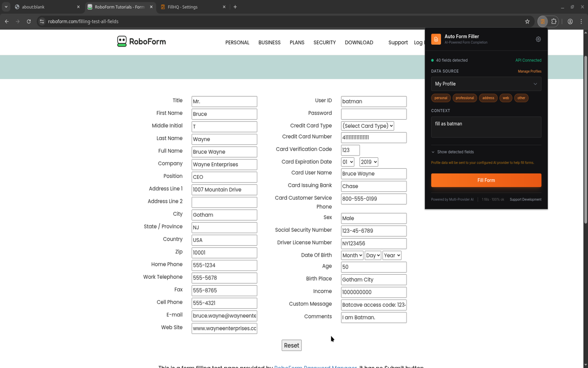
Task: Open the SECURITY menu
Action: coord(324,42)
